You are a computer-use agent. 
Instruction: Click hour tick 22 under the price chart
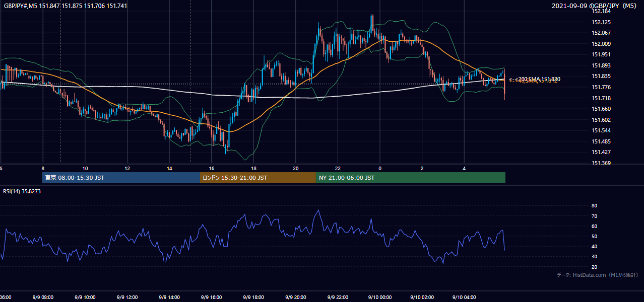338,168
